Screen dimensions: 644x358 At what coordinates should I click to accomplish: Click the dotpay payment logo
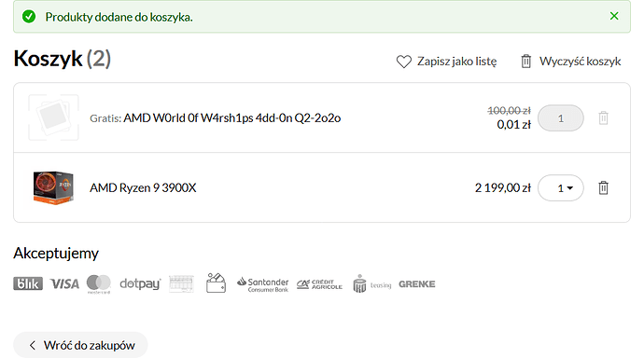tap(140, 283)
